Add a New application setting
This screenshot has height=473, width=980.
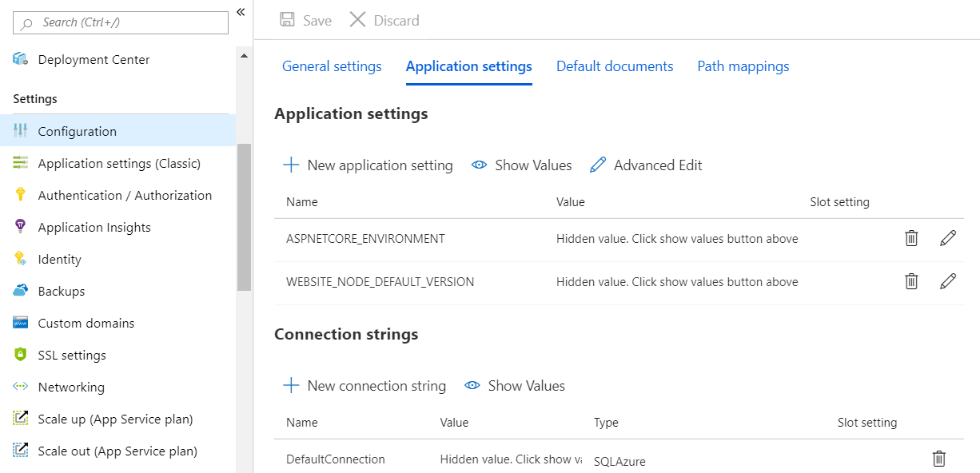click(368, 165)
